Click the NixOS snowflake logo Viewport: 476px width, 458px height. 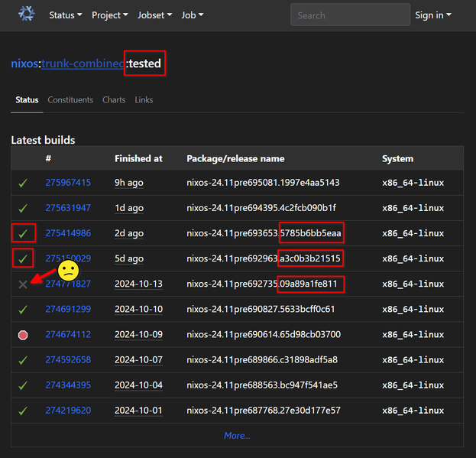pos(27,14)
